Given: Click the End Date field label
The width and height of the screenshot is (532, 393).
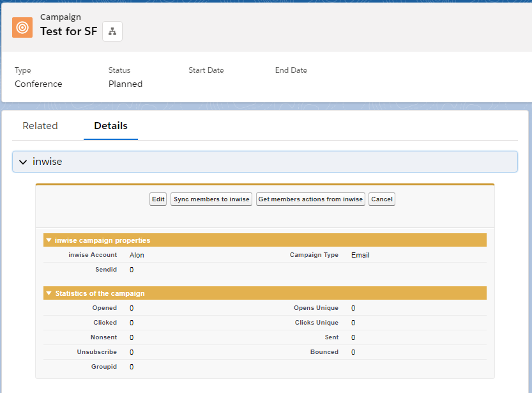Looking at the screenshot, I should [291, 70].
